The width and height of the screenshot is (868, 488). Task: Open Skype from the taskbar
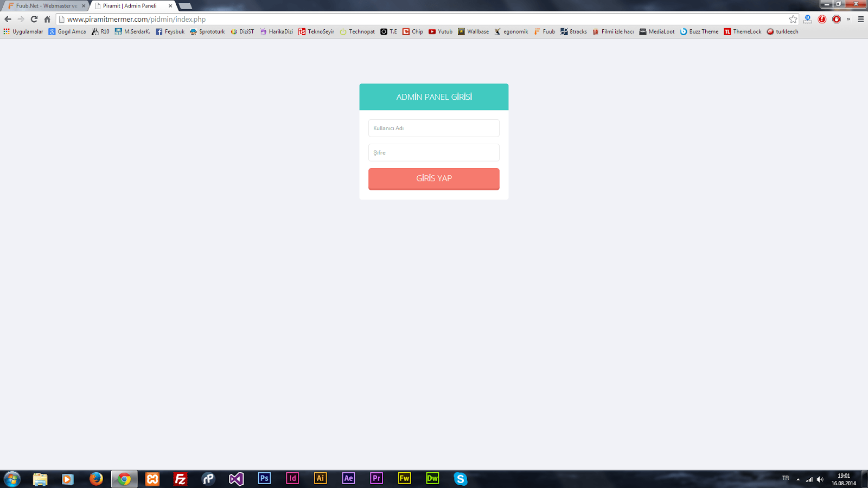pyautogui.click(x=461, y=479)
